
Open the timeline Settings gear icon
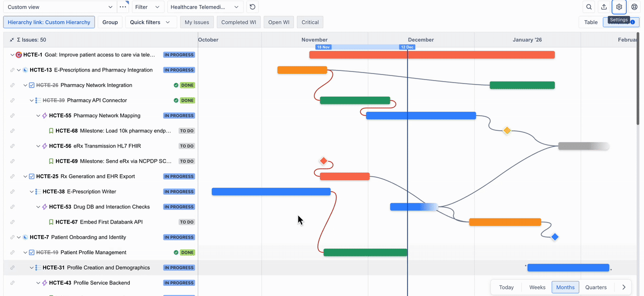click(x=619, y=7)
